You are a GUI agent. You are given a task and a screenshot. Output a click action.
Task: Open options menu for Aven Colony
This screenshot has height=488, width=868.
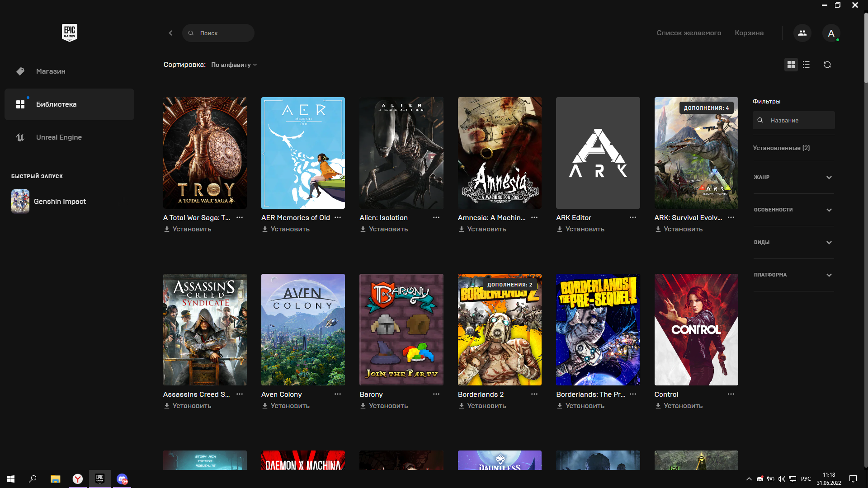(x=338, y=394)
